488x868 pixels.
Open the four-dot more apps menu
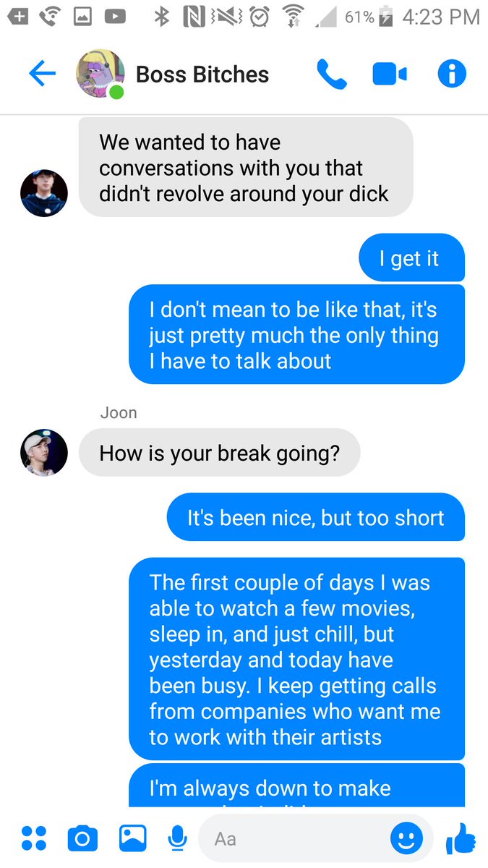pos(33,838)
